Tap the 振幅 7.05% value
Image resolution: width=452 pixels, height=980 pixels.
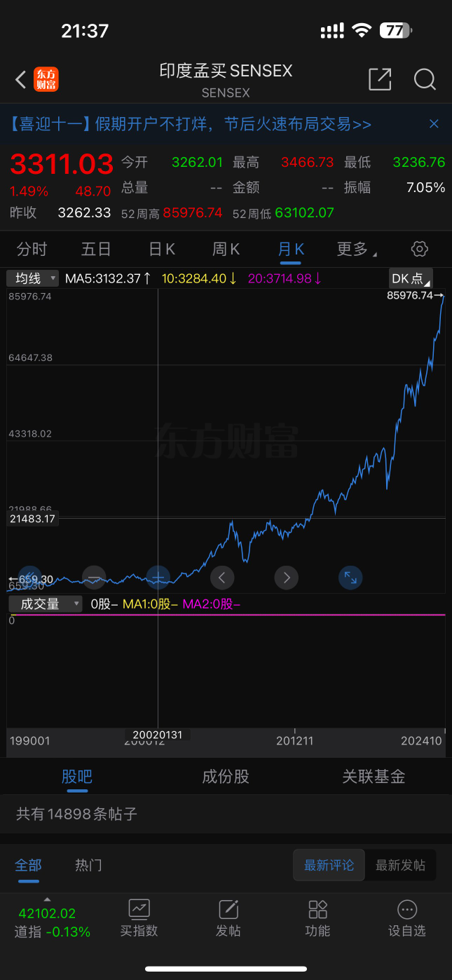[426, 187]
